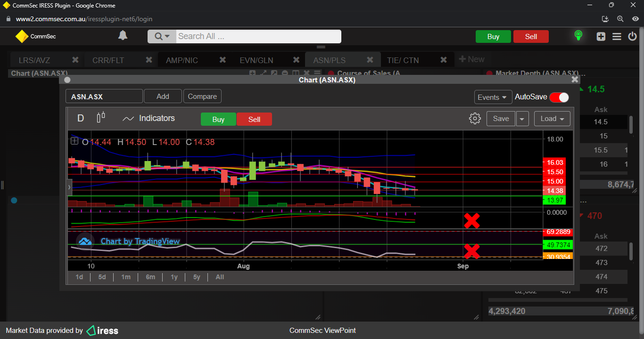Switch to the EVN/GLN tab

(256, 60)
